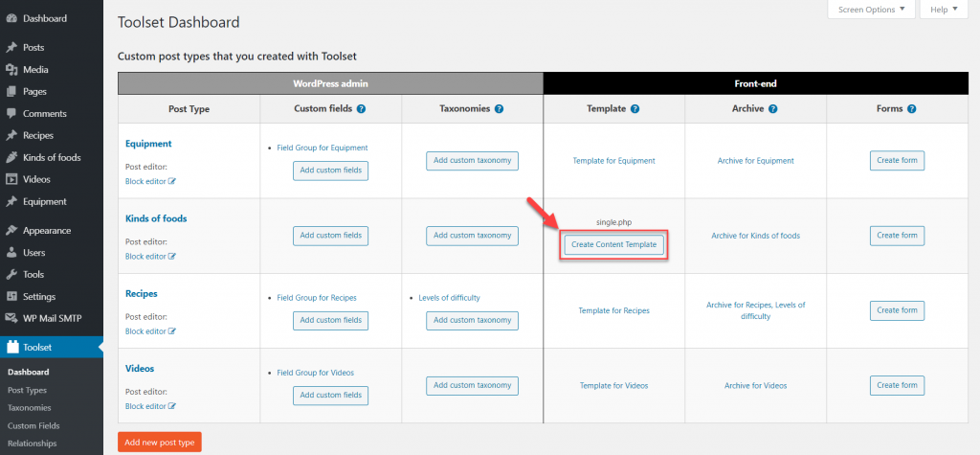
Task: Click Add custom taxonomy for Kinds of foods
Action: (473, 236)
